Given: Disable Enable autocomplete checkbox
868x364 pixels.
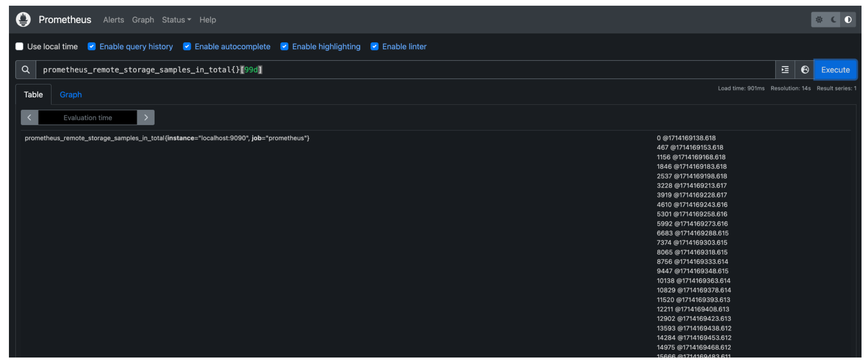Looking at the screenshot, I should pyautogui.click(x=187, y=46).
